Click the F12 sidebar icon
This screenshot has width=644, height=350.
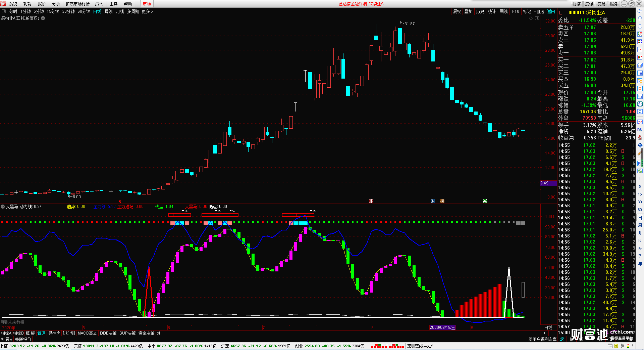(x=640, y=96)
